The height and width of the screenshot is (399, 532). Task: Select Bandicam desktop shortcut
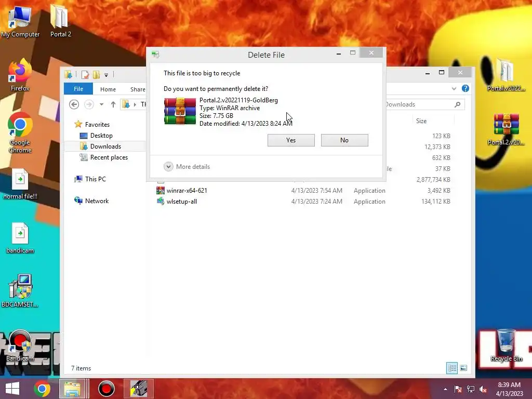click(20, 345)
